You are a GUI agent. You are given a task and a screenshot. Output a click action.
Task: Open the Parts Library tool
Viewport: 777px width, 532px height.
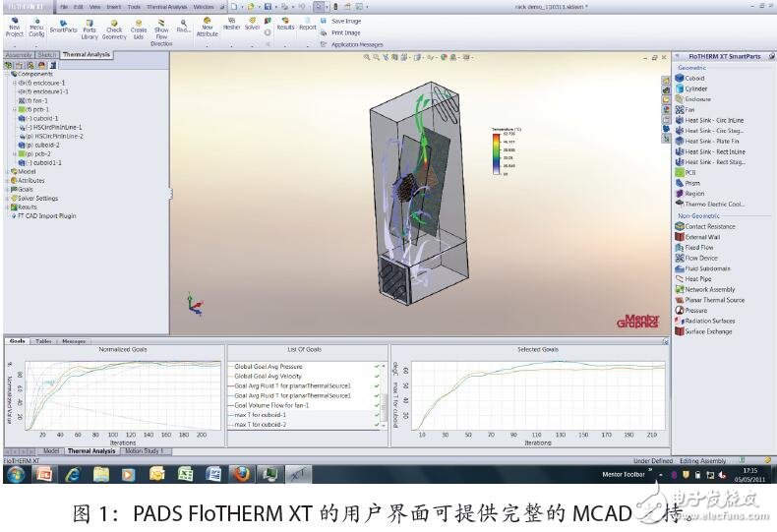click(x=90, y=26)
